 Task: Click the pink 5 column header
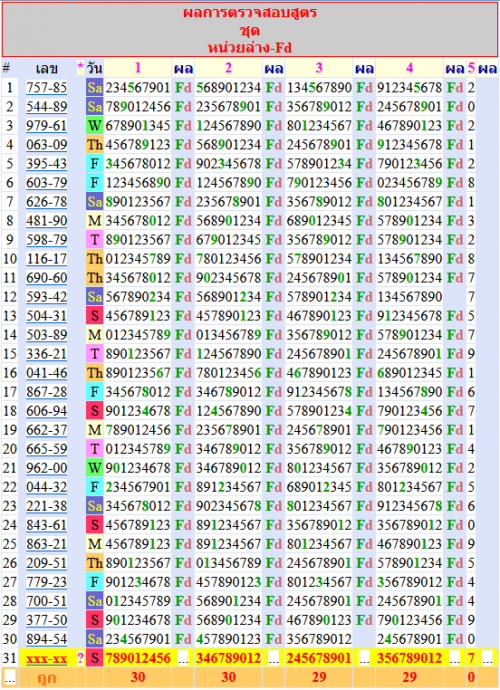click(x=471, y=68)
